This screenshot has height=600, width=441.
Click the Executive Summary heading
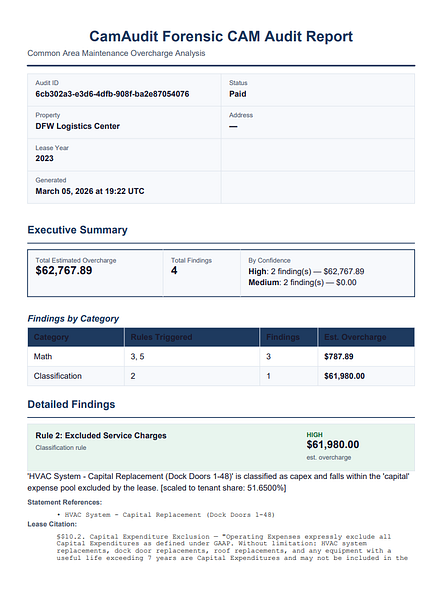click(77, 230)
